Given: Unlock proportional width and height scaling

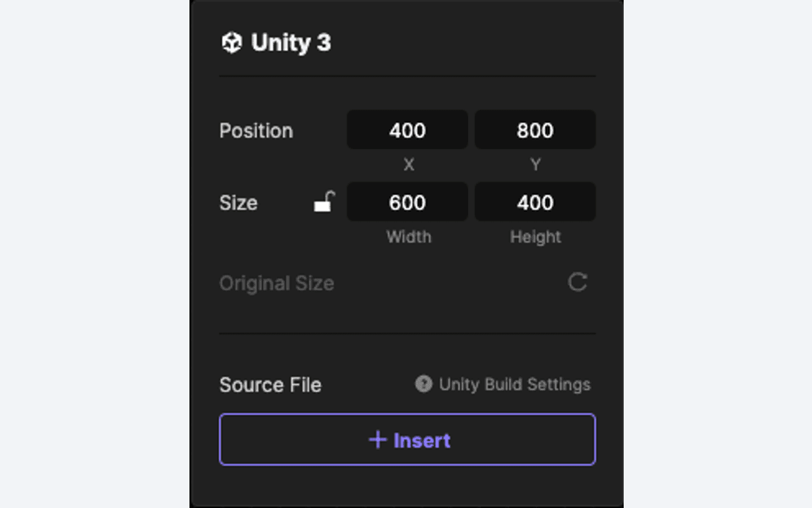Looking at the screenshot, I should pyautogui.click(x=324, y=202).
